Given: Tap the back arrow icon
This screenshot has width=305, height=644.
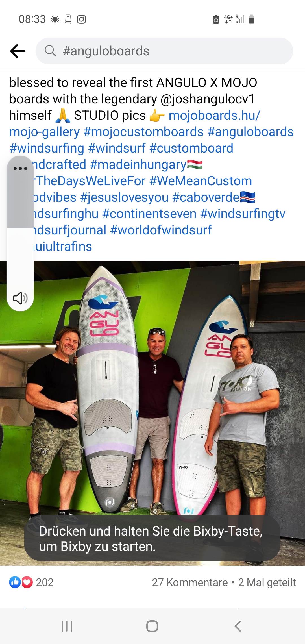Looking at the screenshot, I should coord(18,51).
